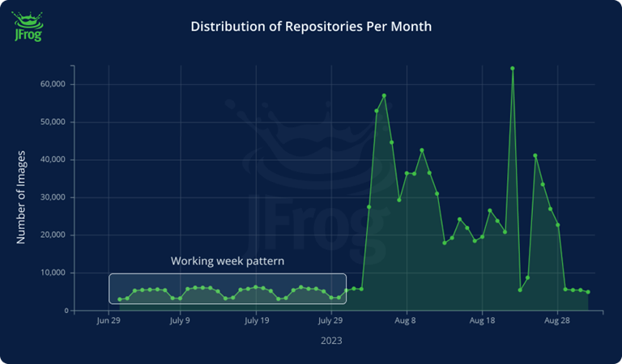This screenshot has width=622, height=364.
Task: Click the 'Jun 29' x-axis tick label
Action: [x=109, y=321]
